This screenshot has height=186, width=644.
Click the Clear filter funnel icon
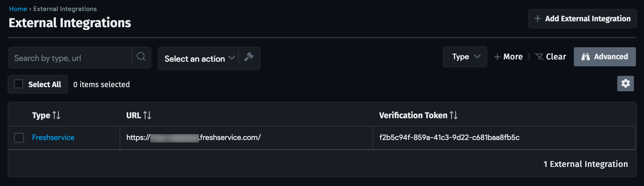click(x=539, y=57)
